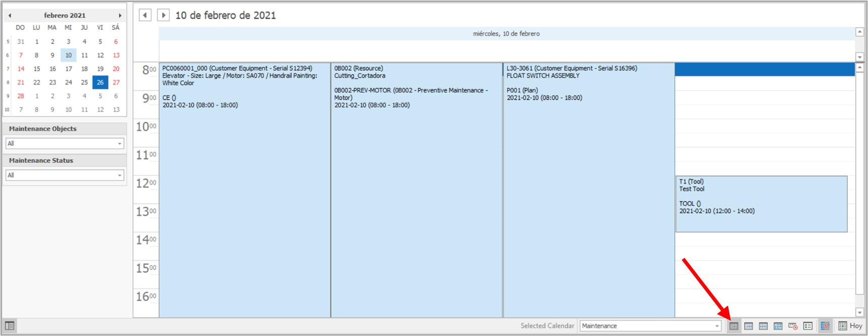
Task: Click the Hoy (today) button
Action: [850, 326]
